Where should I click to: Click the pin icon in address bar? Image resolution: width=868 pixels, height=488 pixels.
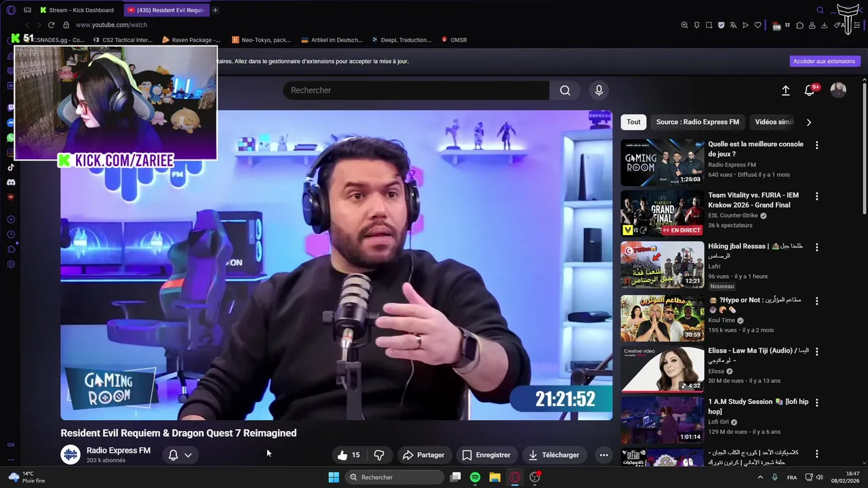(x=696, y=25)
